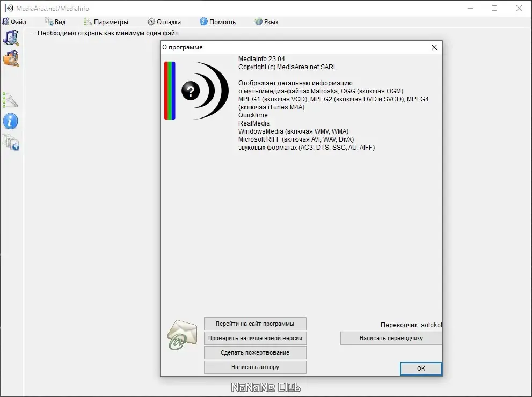Click 'Copyright (c) MediaArea.net SARL' text
Screen dimensions: 532x397
pos(288,67)
